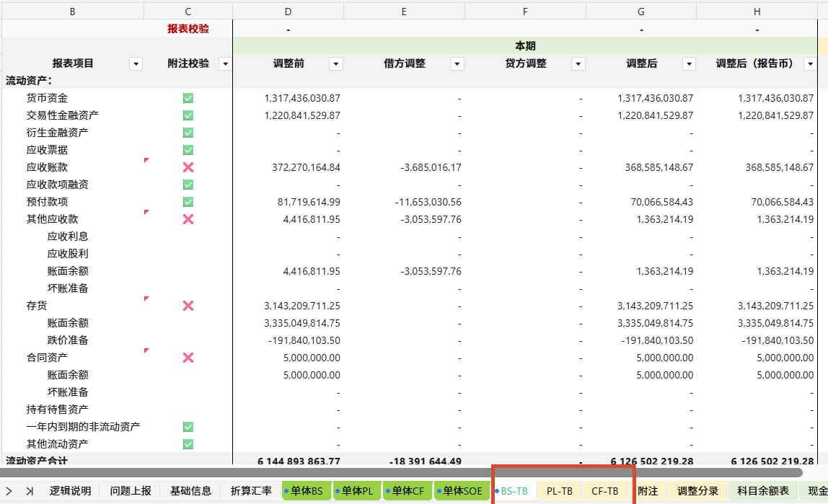Click the check mark for 应收票据
The height and width of the screenshot is (504, 828).
(188, 150)
